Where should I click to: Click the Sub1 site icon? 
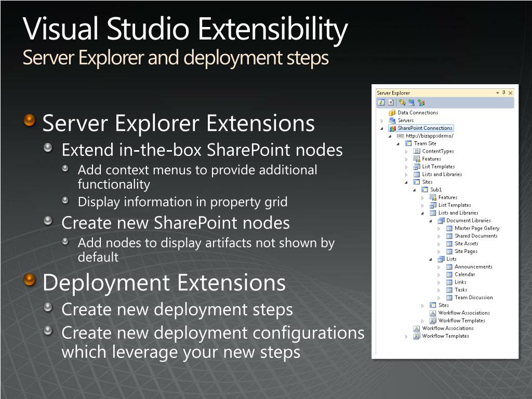[425, 190]
